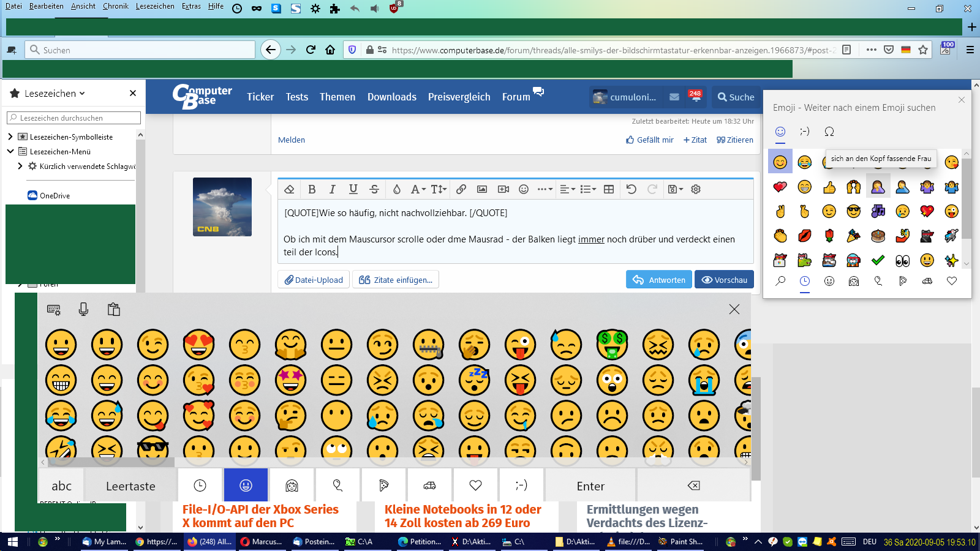
Task: Apply underline formatting in the editor toolbar
Action: [x=353, y=189]
